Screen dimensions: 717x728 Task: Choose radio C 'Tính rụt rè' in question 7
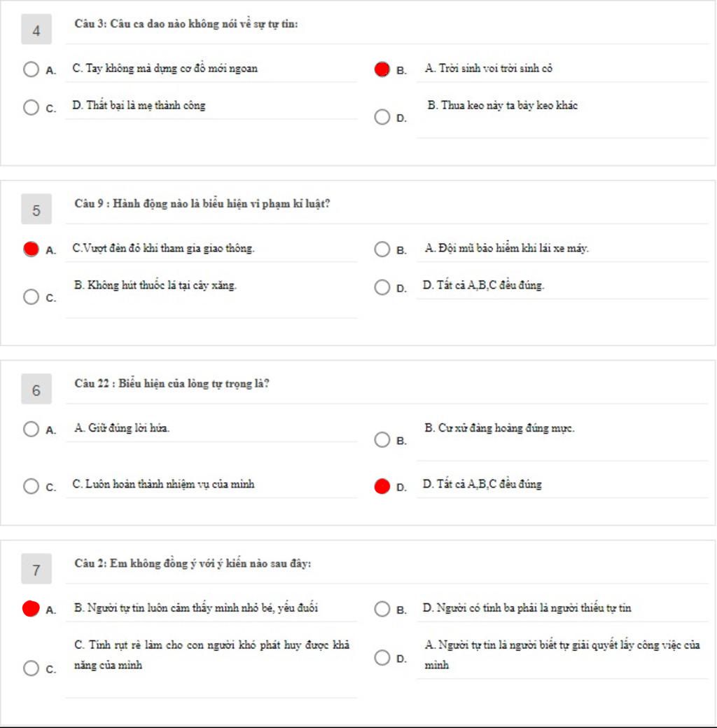coord(31,668)
